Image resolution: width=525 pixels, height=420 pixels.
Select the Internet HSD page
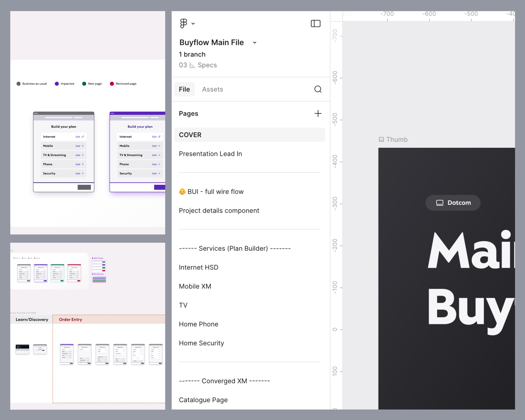click(x=198, y=267)
